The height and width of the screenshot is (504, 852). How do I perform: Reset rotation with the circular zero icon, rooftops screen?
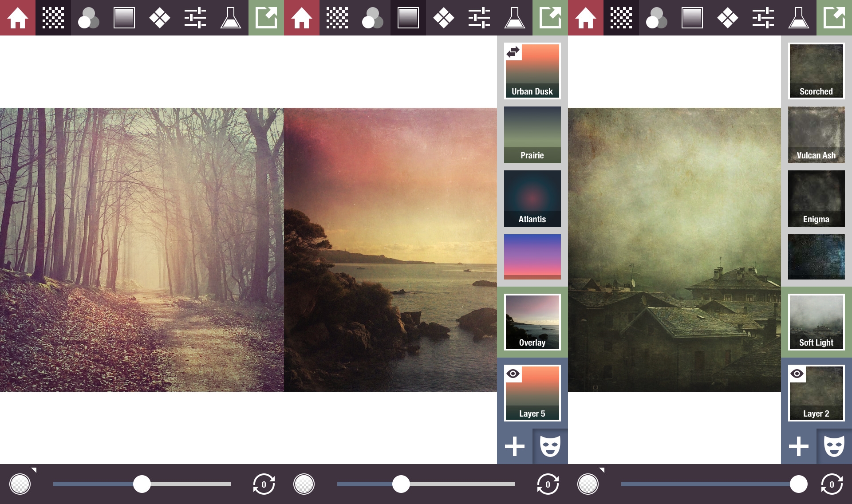point(832,484)
